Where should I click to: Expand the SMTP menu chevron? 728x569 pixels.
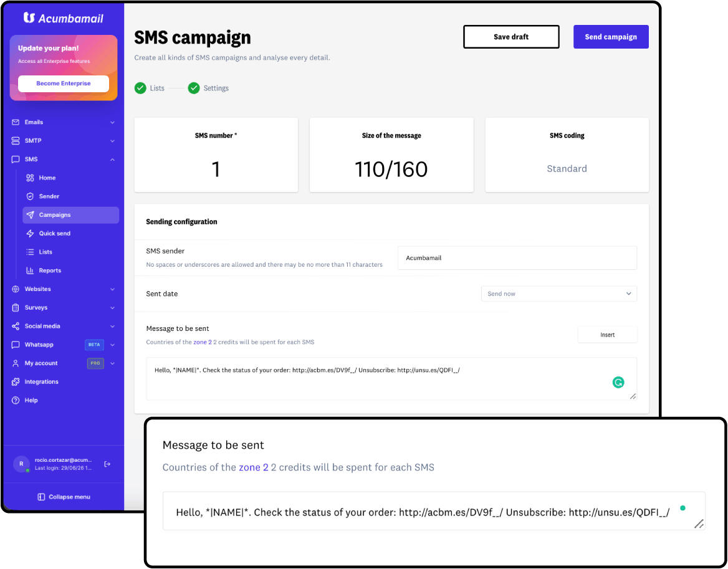tap(112, 141)
